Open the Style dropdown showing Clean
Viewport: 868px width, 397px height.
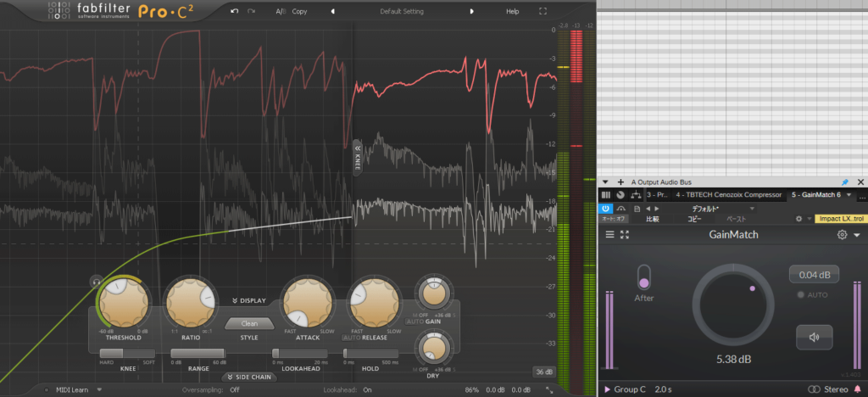click(x=249, y=323)
